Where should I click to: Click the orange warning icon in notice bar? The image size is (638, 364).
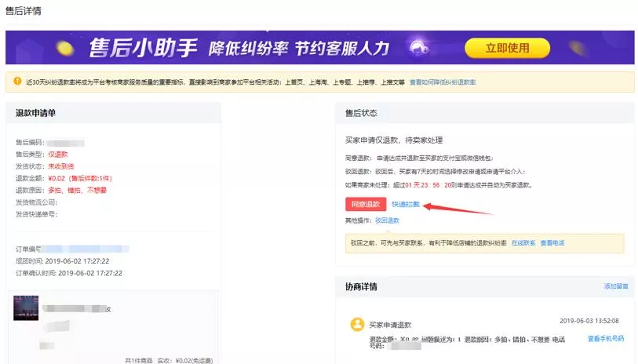tap(14, 82)
